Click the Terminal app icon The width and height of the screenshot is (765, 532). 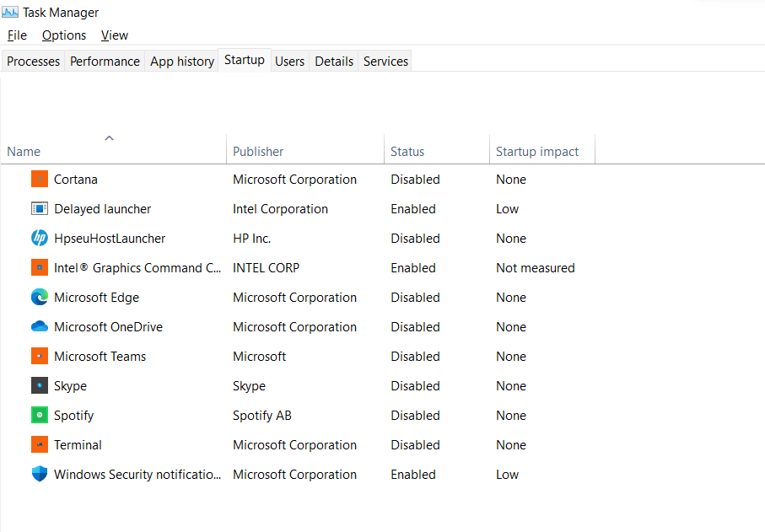coord(40,444)
